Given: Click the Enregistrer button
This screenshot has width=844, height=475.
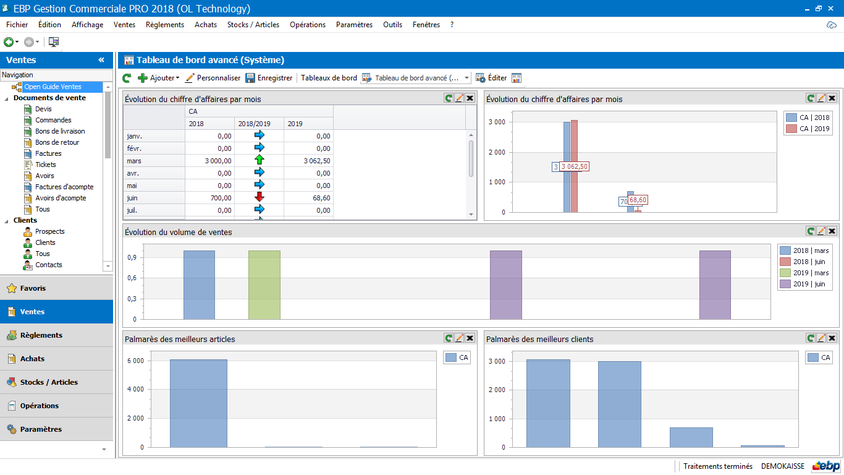Looking at the screenshot, I should click(269, 78).
